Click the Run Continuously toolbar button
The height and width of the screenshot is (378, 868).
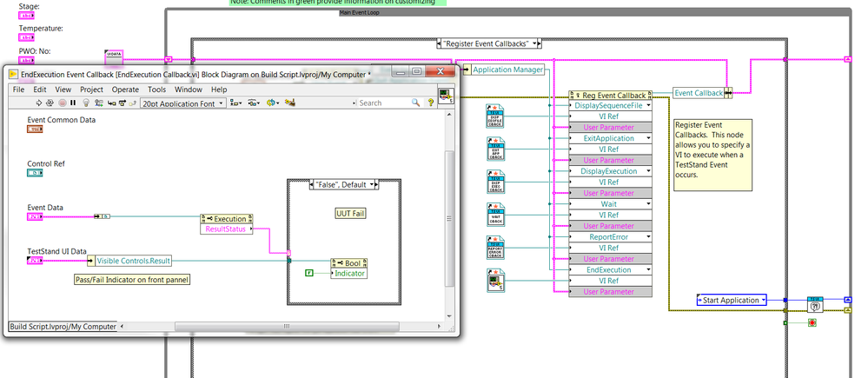click(x=50, y=103)
